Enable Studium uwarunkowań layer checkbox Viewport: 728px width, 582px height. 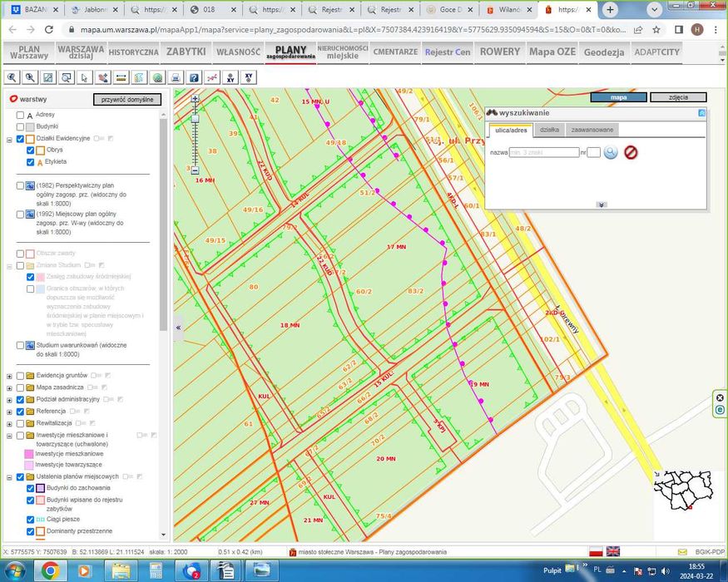click(x=20, y=345)
